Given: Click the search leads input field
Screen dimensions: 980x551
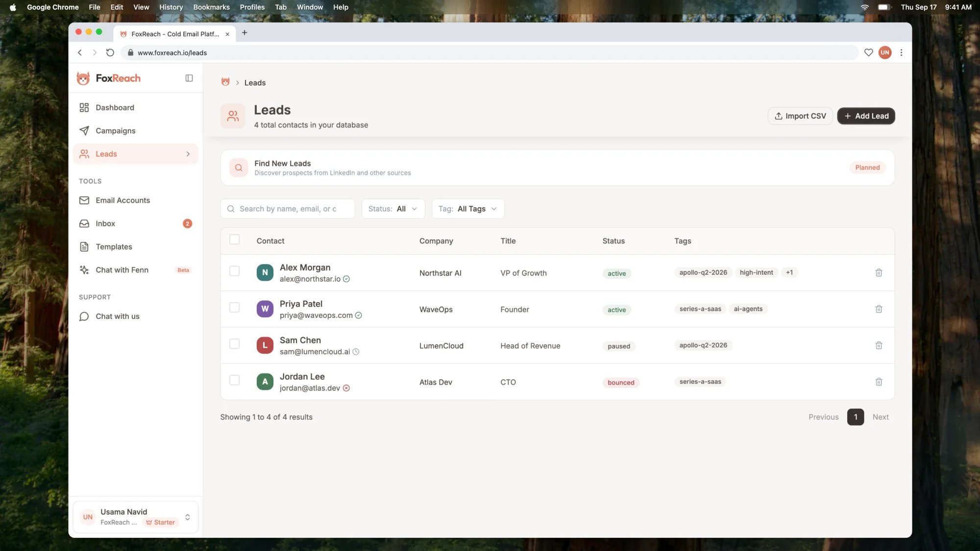Looking at the screenshot, I should [288, 209].
